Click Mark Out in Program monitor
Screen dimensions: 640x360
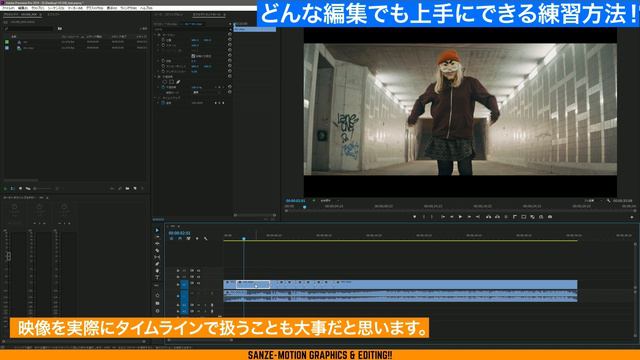coord(432,217)
